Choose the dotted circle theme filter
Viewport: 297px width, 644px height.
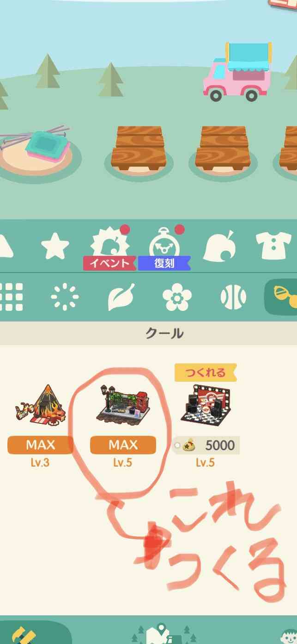coord(65,297)
